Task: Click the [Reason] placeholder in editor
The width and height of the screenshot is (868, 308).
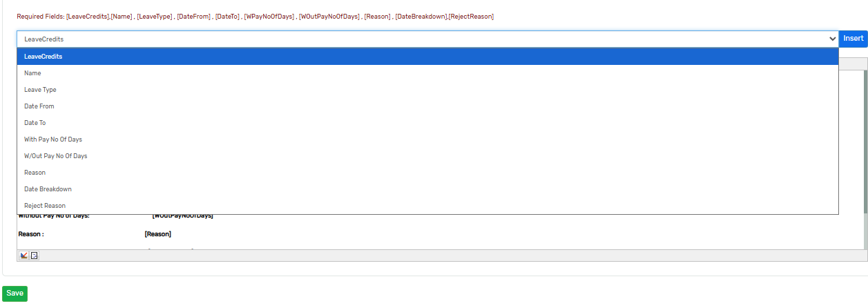Action: coord(158,234)
